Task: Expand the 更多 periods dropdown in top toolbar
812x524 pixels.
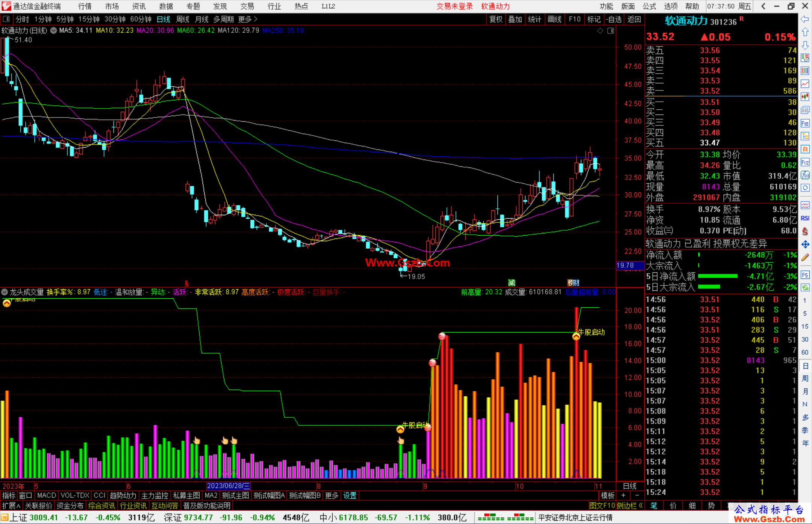Action: [247, 19]
